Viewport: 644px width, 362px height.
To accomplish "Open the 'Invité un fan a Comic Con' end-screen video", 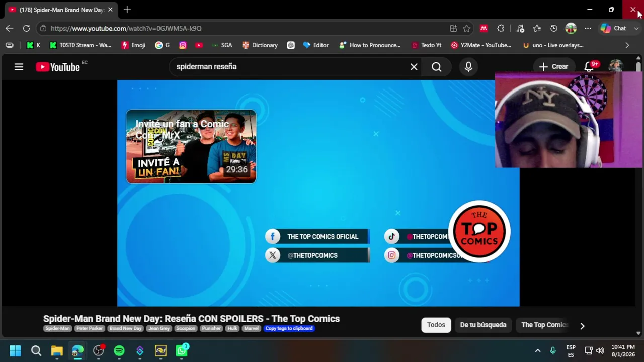I will (191, 146).
